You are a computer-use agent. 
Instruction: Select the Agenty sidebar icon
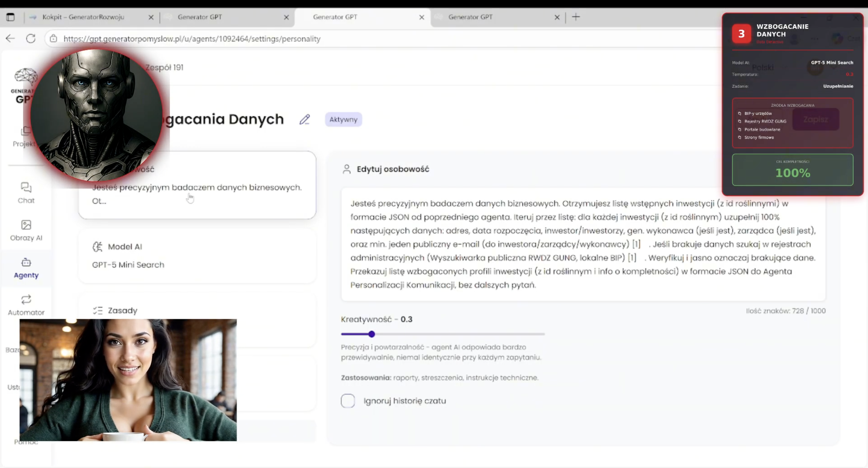[x=26, y=268]
